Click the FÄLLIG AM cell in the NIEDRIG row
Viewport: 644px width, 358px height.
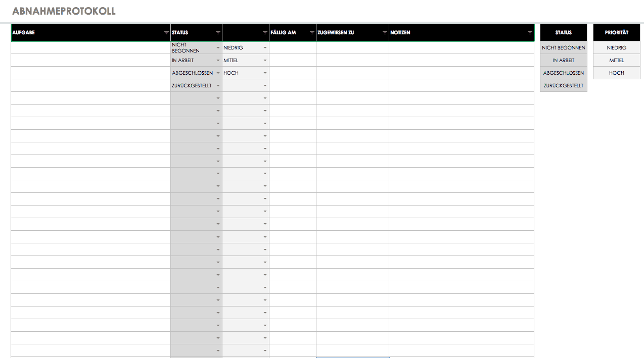(293, 48)
